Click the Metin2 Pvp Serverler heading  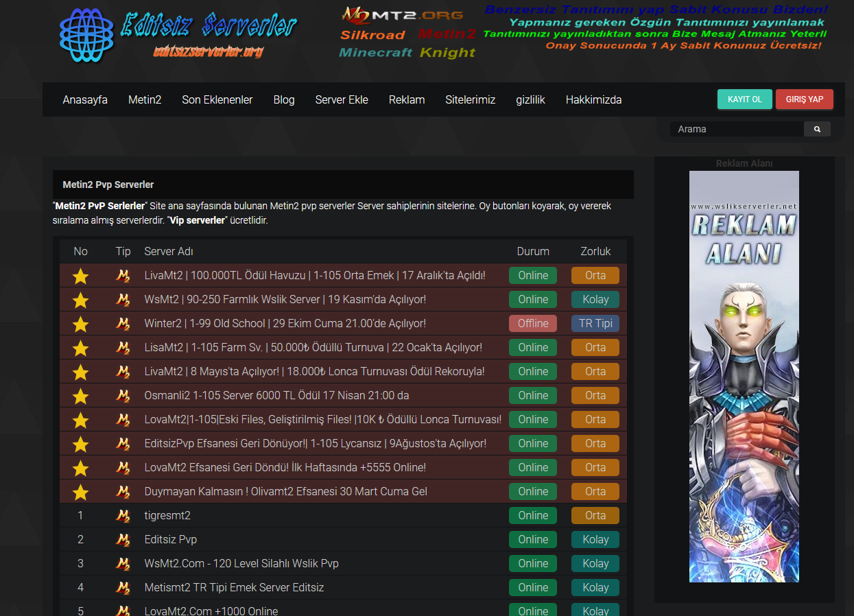coord(108,185)
